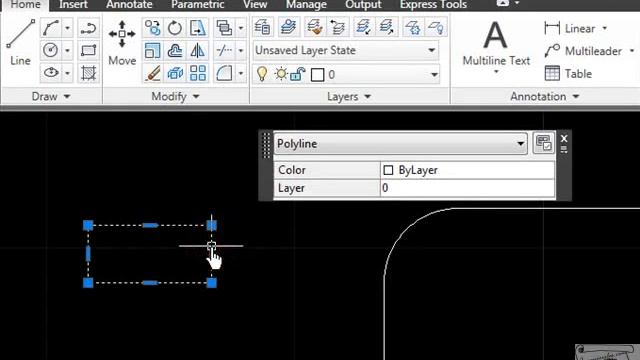640x360 pixels.
Task: Activate the Move tool
Action: click(x=122, y=42)
